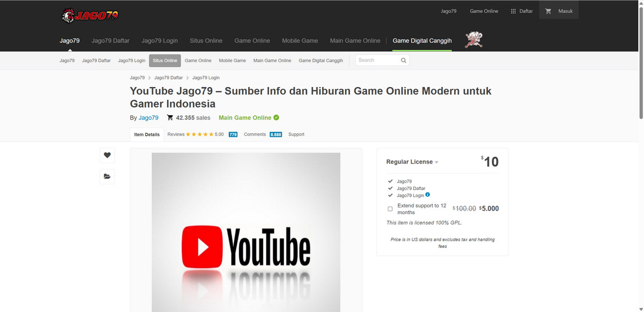Switch to the Reviews tab
644x312 pixels.
click(x=176, y=135)
